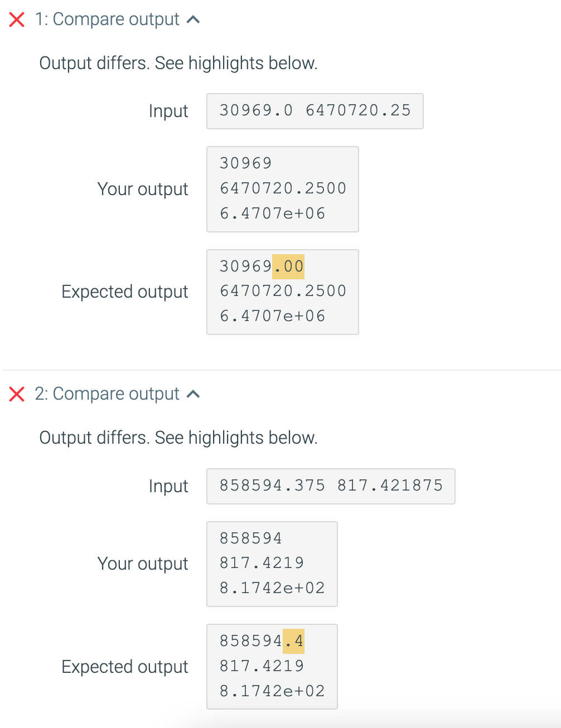This screenshot has height=728, width=561.
Task: Select the Input box showing 858594.375 817.421875
Action: tap(331, 486)
